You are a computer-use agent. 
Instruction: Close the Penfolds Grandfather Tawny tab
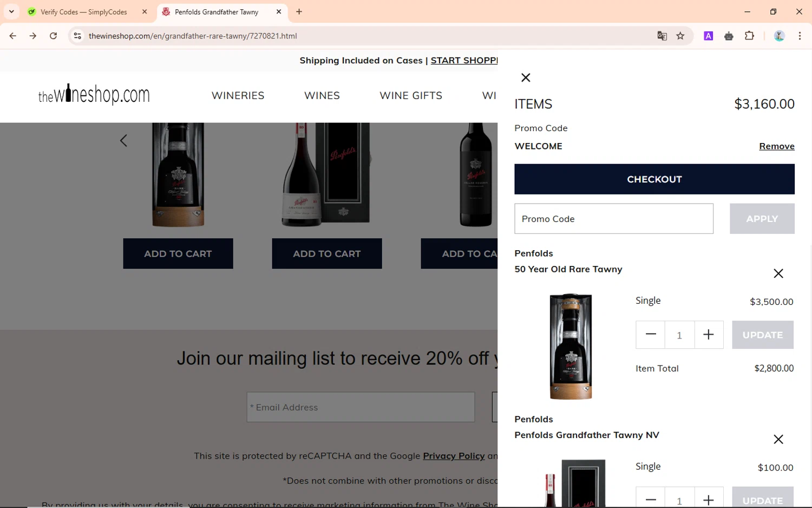point(279,12)
